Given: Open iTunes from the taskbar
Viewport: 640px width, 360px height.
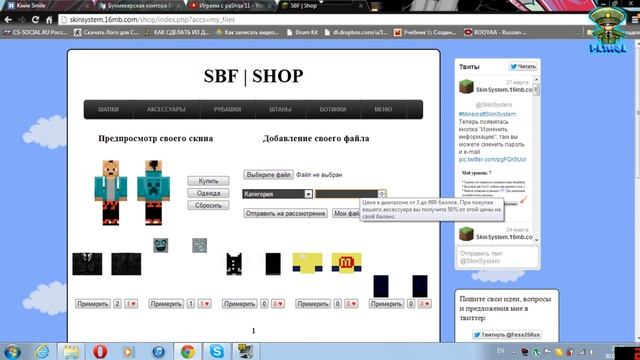Looking at the screenshot, I should tap(158, 351).
